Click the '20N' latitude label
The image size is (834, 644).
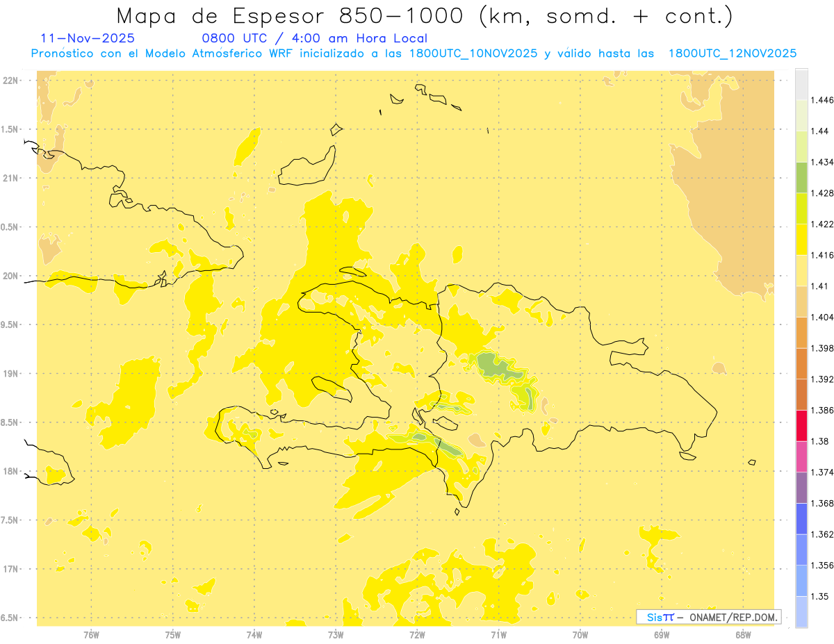coord(10,276)
